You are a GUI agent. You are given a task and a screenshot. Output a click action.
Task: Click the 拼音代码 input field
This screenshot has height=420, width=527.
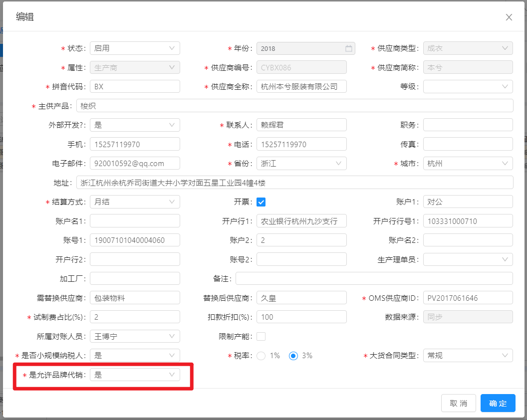(x=135, y=86)
